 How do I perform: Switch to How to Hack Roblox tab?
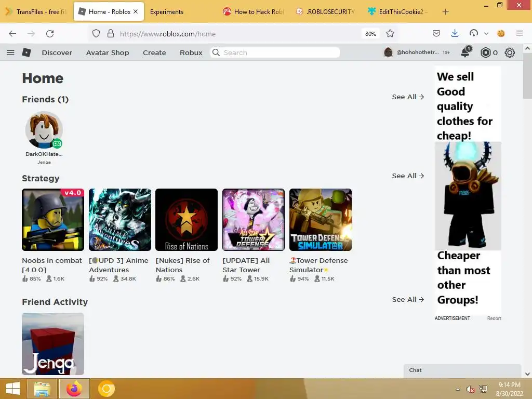tap(253, 12)
